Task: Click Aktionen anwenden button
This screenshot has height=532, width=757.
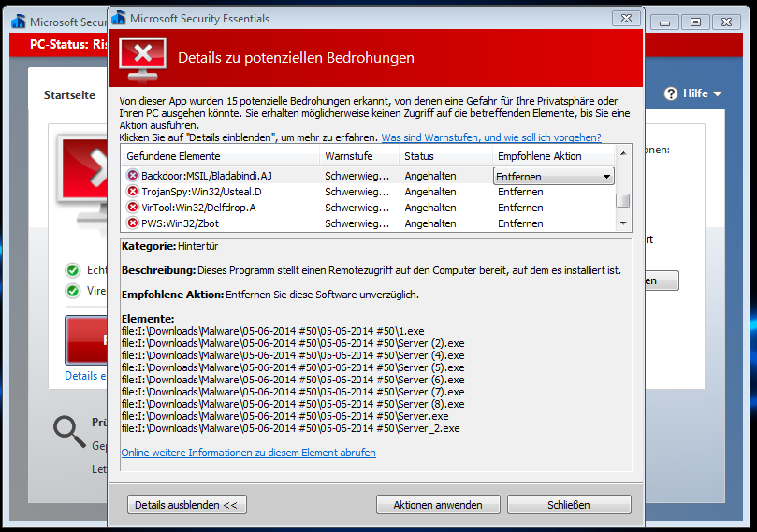Action: tap(438, 505)
